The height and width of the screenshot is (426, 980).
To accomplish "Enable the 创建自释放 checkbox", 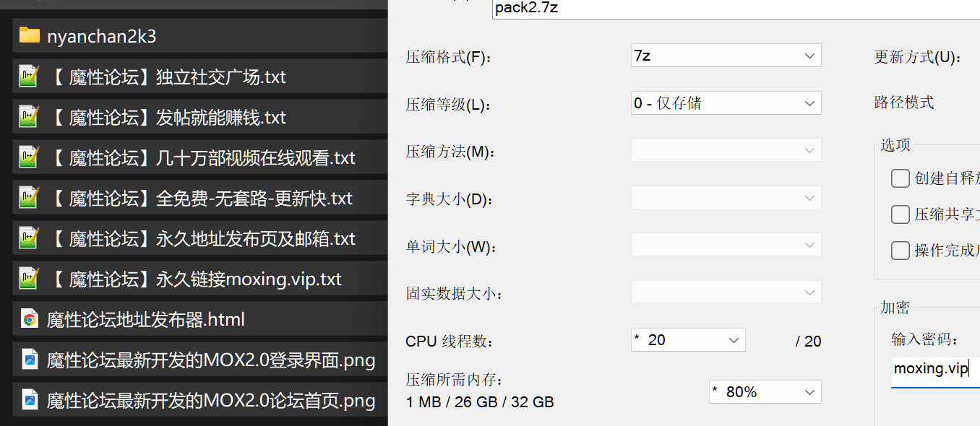I will [901, 178].
